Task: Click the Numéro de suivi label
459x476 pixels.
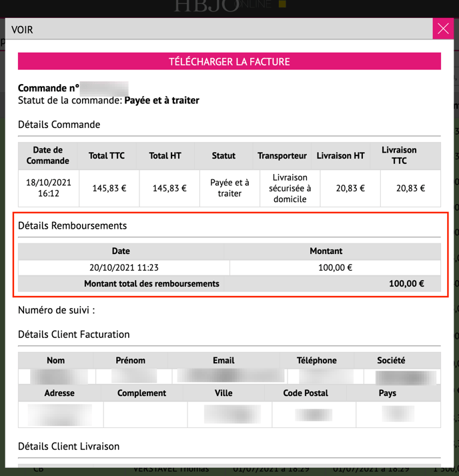Action: [56, 310]
